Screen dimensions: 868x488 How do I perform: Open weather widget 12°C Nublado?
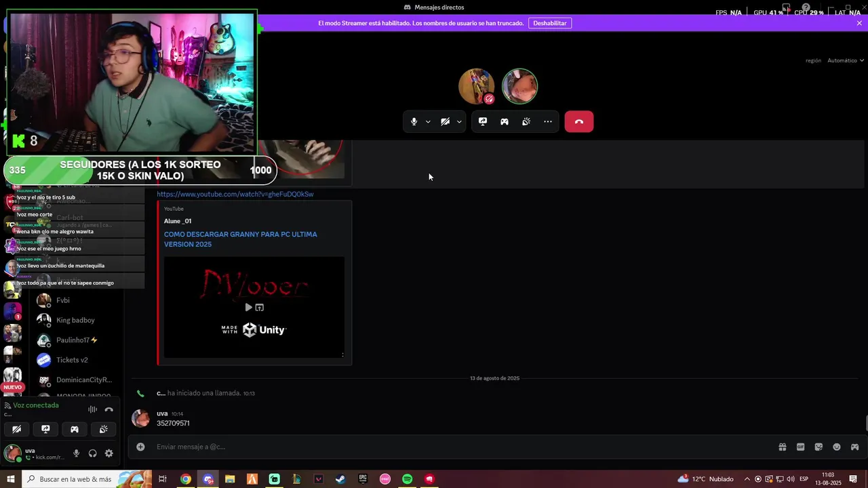pyautogui.click(x=705, y=479)
